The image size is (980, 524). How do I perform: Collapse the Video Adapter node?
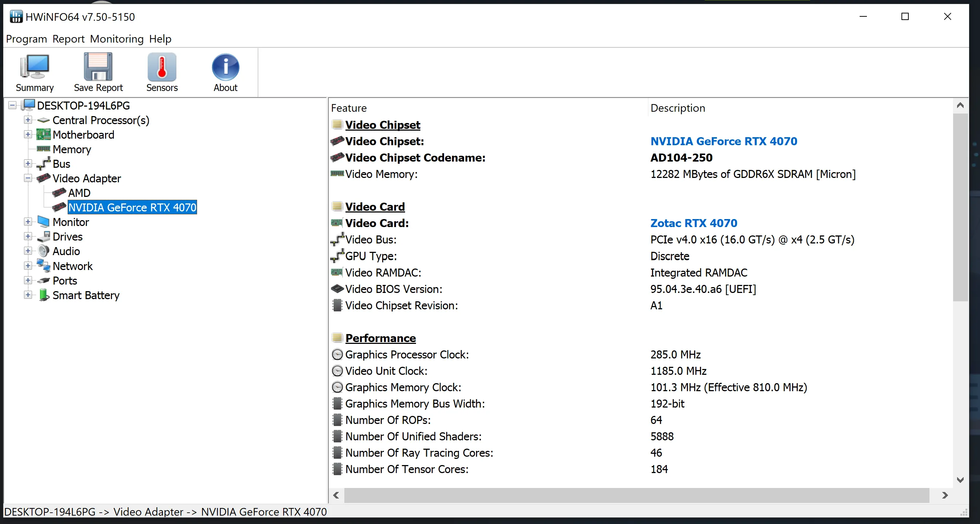pos(28,178)
